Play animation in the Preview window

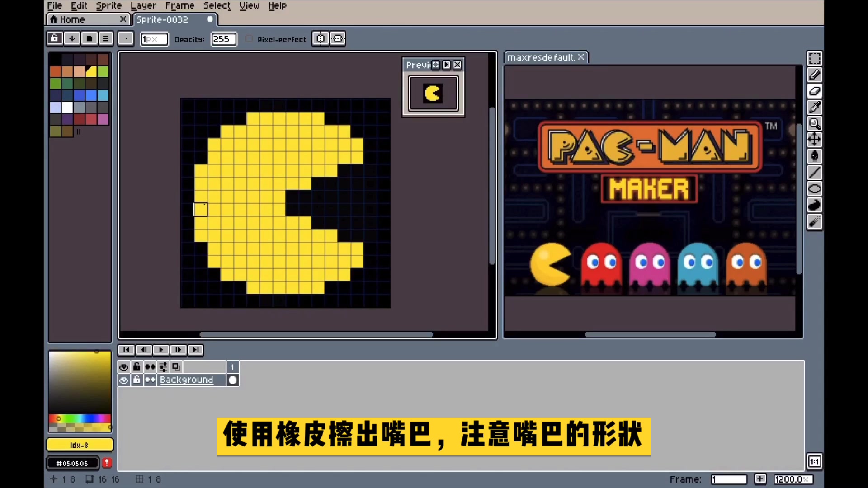447,65
